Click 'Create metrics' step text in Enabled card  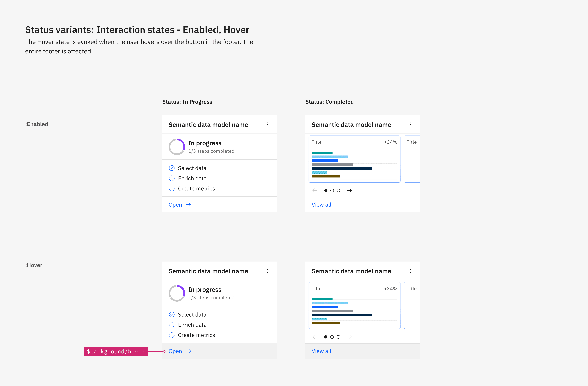(196, 189)
